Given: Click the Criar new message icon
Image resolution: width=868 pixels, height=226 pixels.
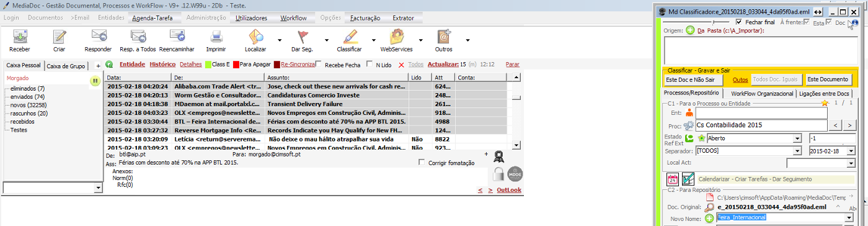Looking at the screenshot, I should (60, 36).
